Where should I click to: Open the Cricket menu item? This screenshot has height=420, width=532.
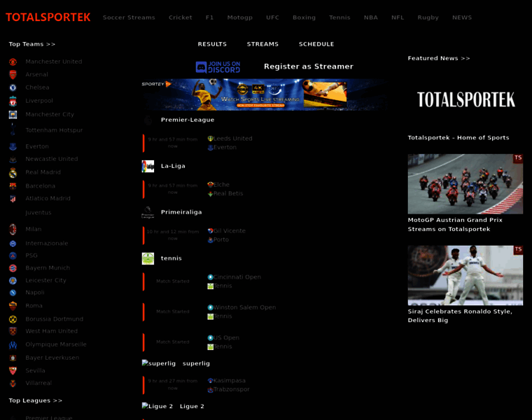pyautogui.click(x=181, y=17)
